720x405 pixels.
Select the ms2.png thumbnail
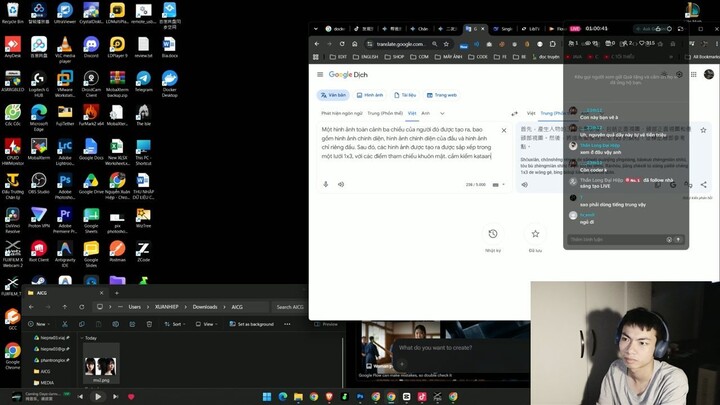click(101, 363)
